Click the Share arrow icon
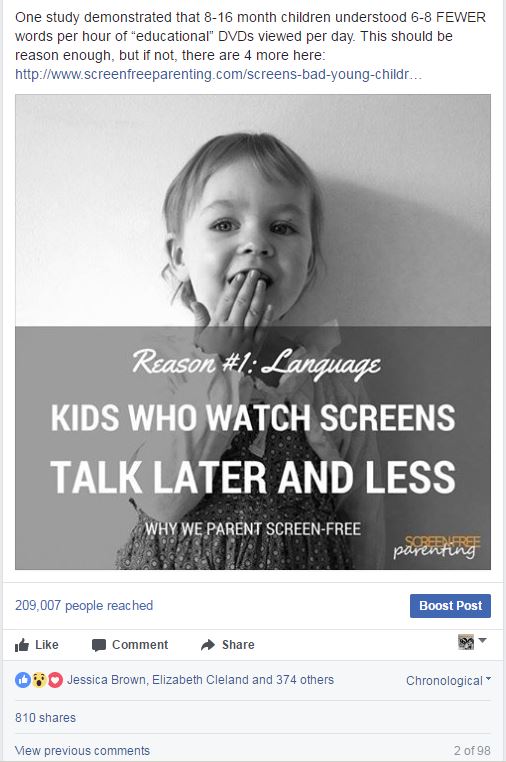Image resolution: width=506 pixels, height=762 pixels. [208, 645]
